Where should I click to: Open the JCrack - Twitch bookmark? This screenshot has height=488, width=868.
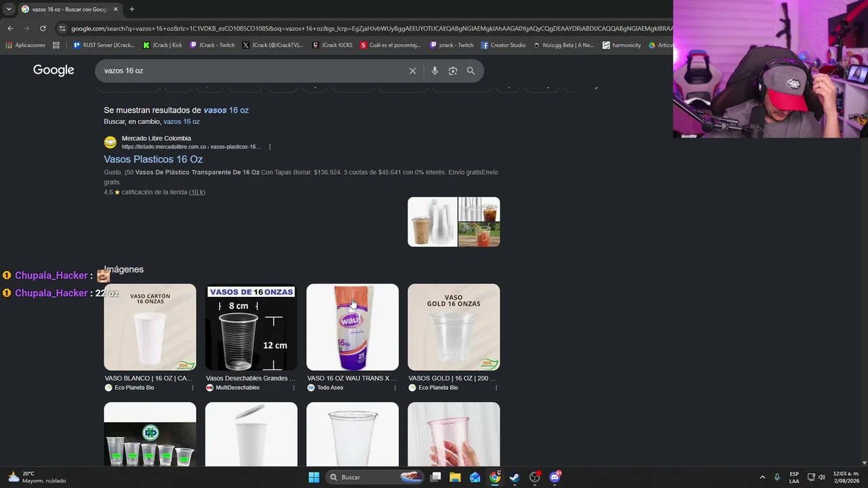[212, 45]
